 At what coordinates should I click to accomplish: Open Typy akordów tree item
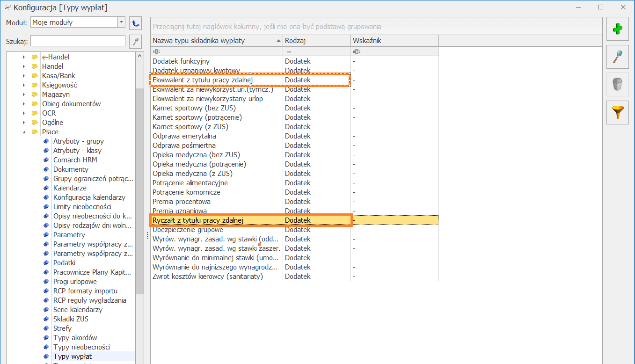click(x=75, y=338)
